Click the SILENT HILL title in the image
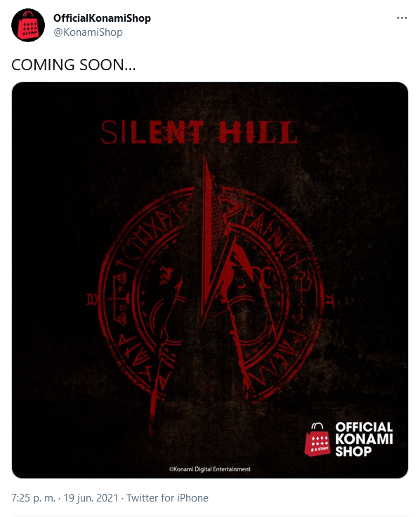Image resolution: width=420 pixels, height=517 pixels. click(x=199, y=132)
